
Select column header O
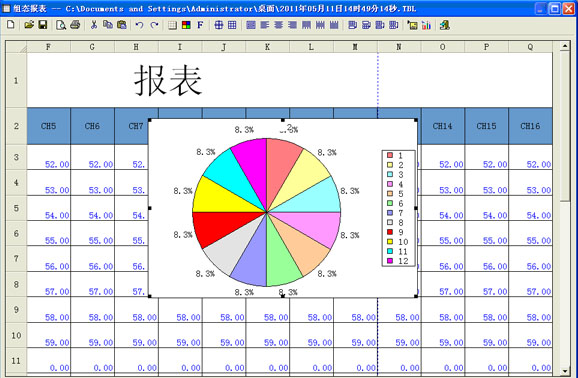tap(442, 47)
